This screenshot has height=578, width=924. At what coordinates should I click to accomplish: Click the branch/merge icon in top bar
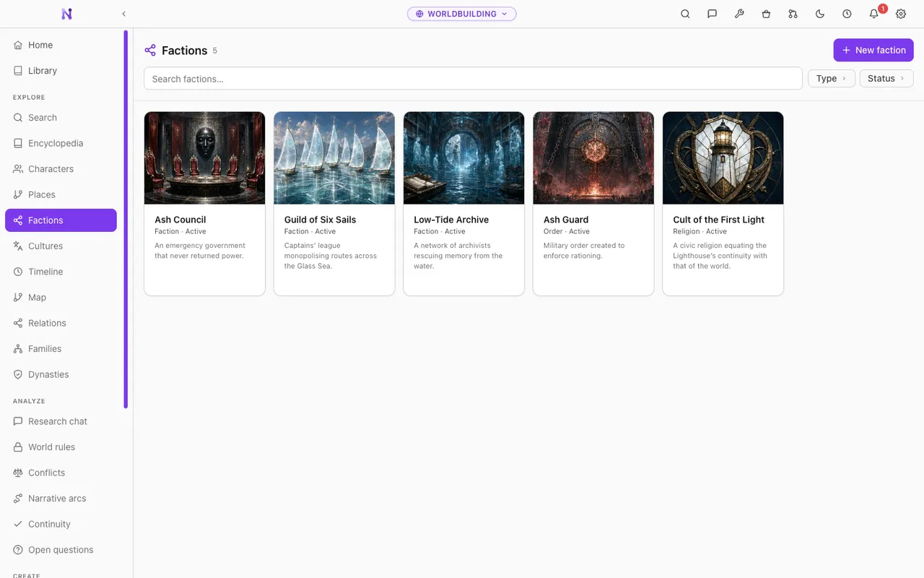pos(793,14)
